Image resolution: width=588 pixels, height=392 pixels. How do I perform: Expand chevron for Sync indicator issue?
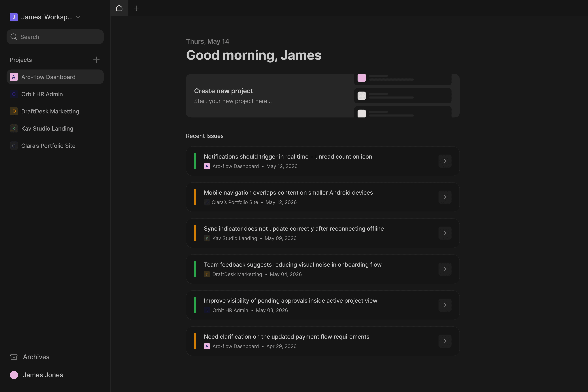[445, 233]
